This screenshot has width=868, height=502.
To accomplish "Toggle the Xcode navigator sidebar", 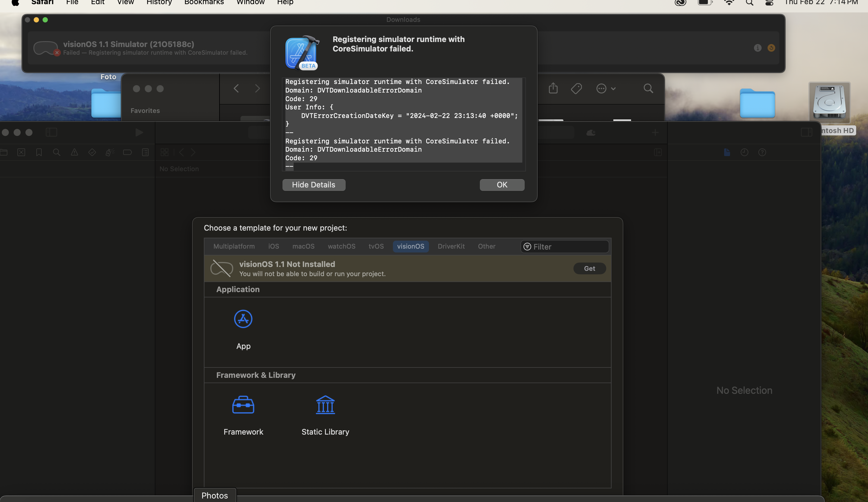I will (x=51, y=132).
